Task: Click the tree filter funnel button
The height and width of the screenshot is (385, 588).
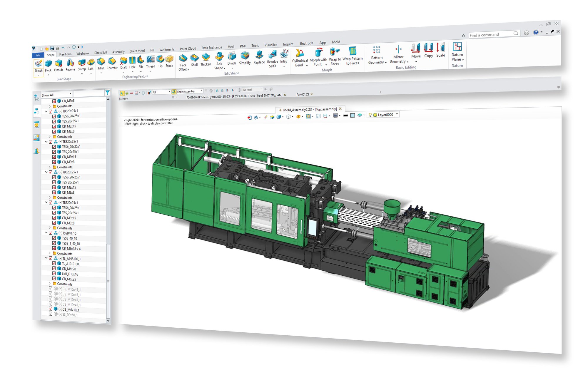Action: click(108, 93)
